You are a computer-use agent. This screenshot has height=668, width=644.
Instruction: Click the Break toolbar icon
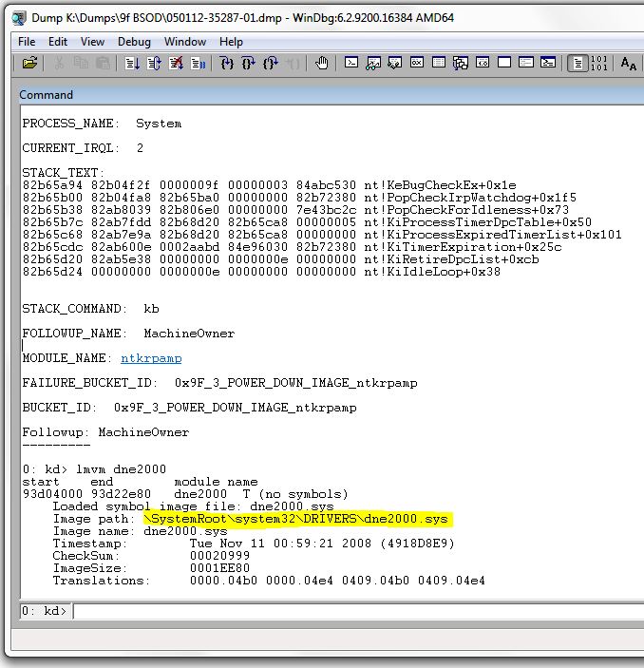[x=199, y=64]
